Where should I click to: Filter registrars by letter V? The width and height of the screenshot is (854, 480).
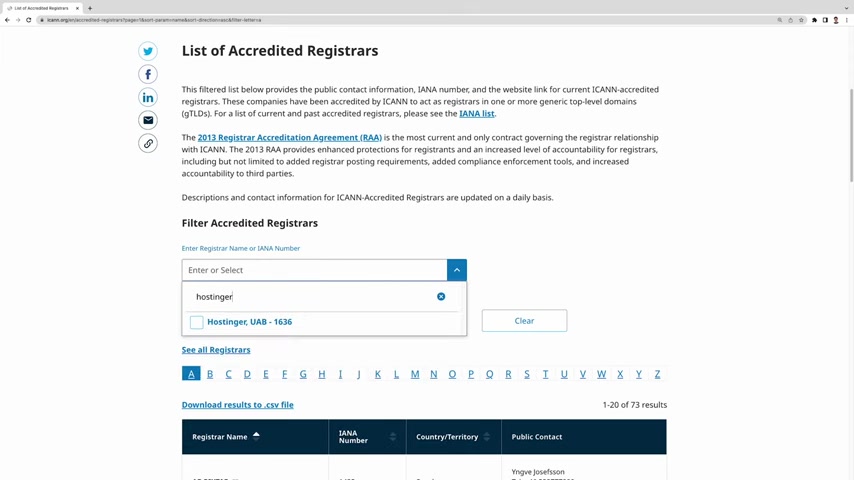tap(583, 374)
